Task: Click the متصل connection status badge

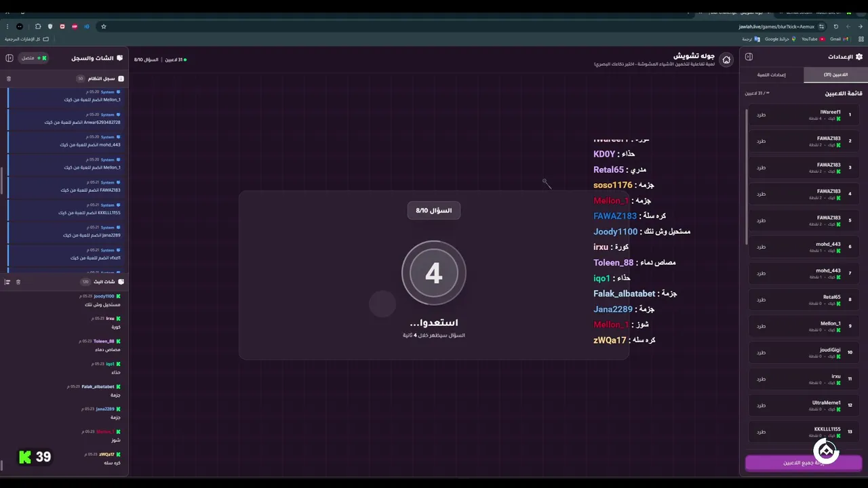Action: point(34,58)
